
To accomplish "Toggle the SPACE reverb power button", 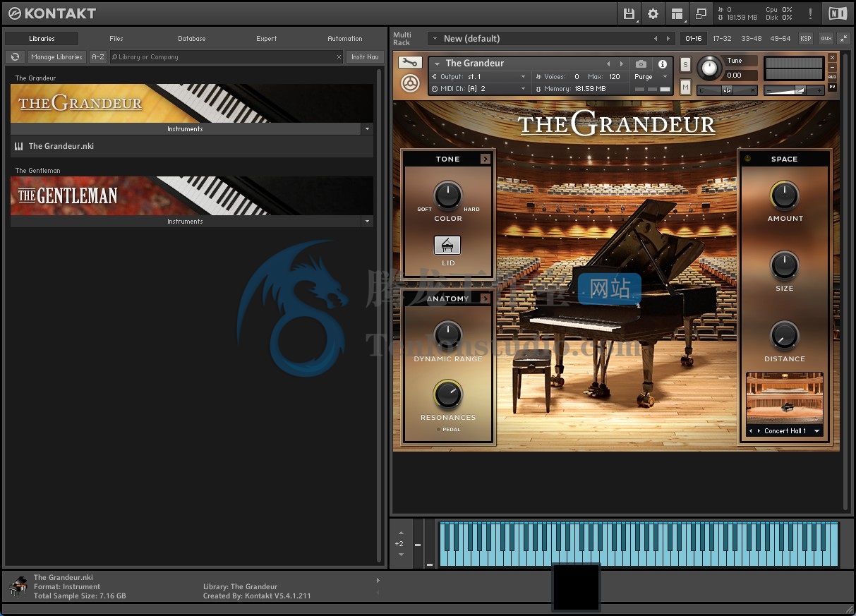I will [x=748, y=159].
